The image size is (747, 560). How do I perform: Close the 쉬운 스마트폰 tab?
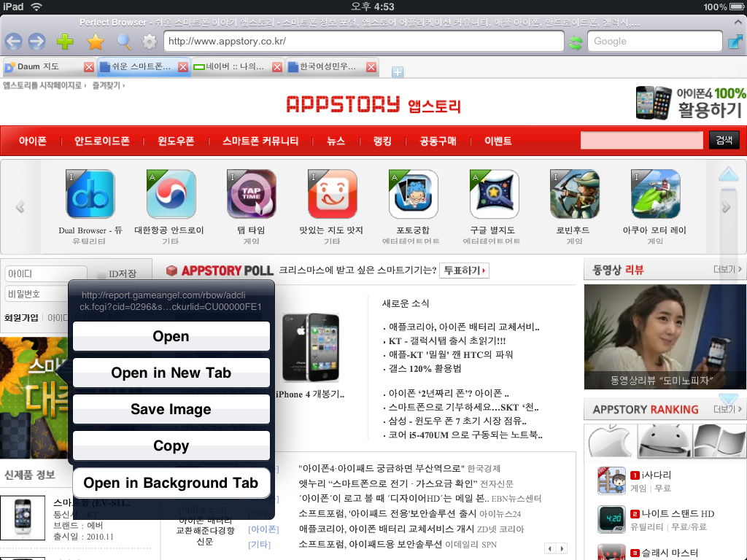point(183,67)
